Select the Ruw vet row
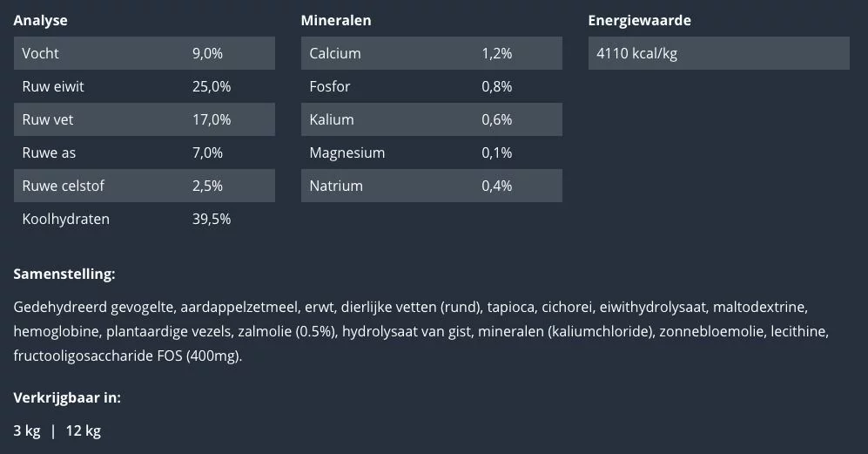Screen dimensions: 868x454 coord(144,119)
